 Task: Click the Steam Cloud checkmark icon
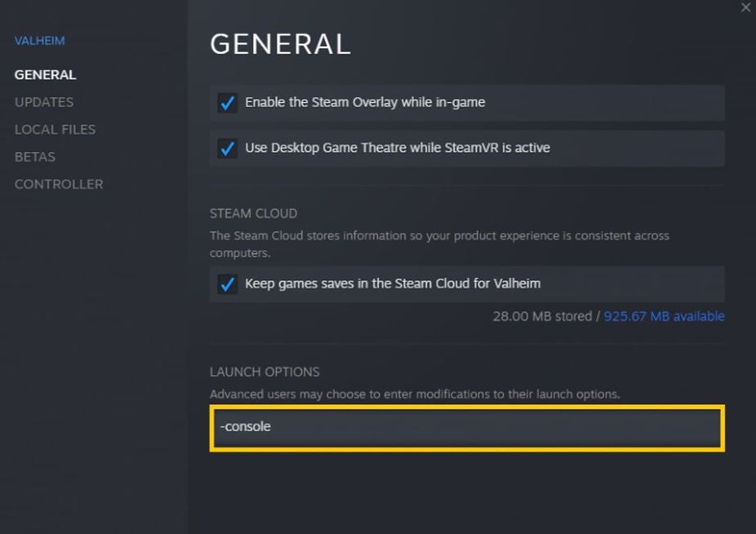tap(226, 284)
